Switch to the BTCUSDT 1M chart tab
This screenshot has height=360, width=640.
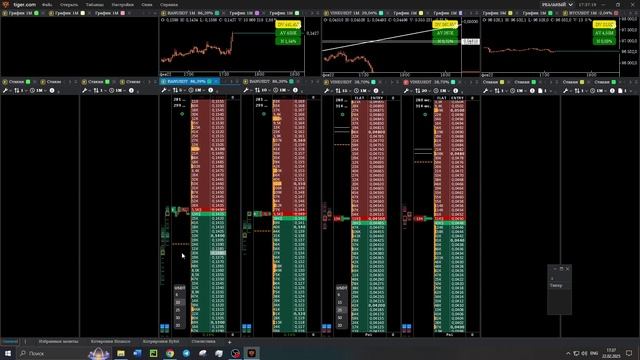click(x=590, y=13)
